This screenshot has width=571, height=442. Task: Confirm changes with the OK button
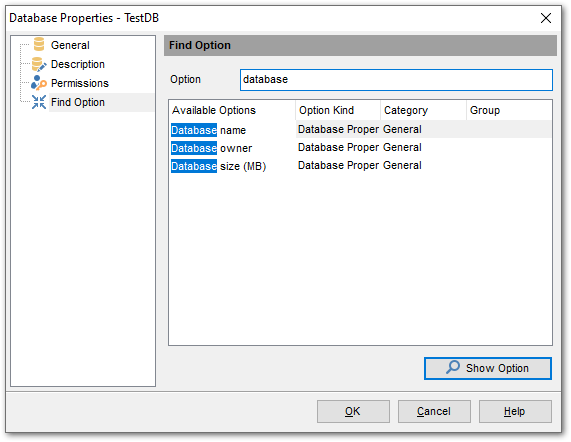click(353, 411)
